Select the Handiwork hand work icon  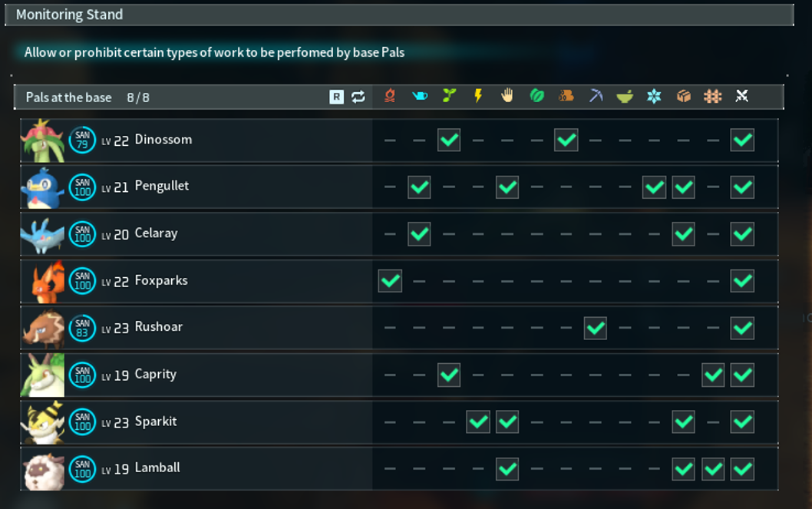click(507, 98)
